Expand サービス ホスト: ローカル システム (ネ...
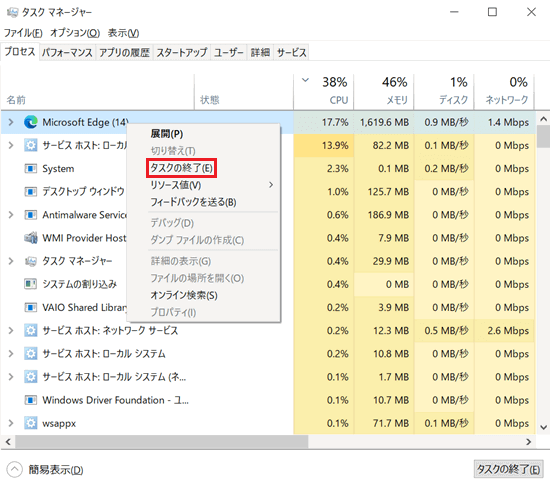 11,377
